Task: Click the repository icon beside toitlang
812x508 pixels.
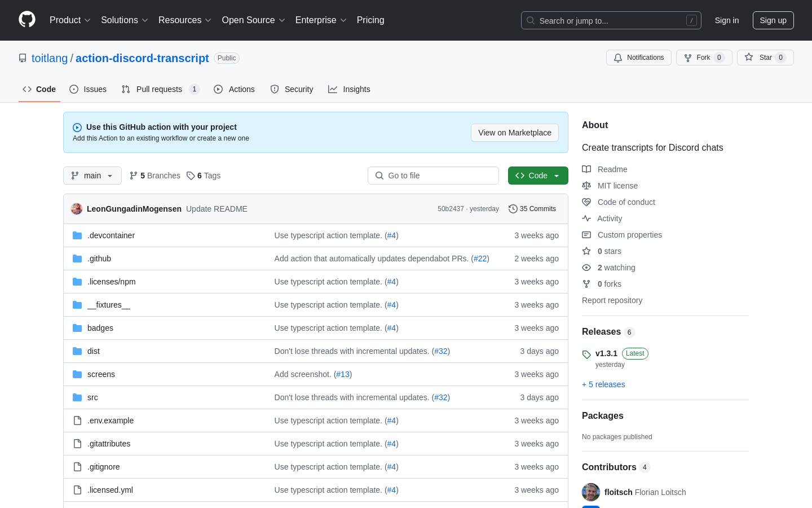Action: pyautogui.click(x=23, y=58)
